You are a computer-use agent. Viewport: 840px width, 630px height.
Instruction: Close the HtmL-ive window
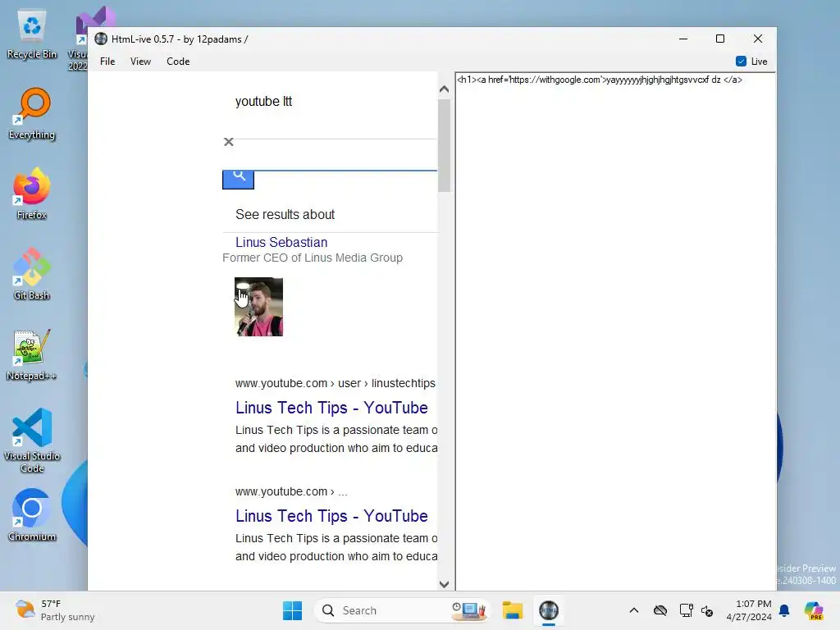[757, 39]
